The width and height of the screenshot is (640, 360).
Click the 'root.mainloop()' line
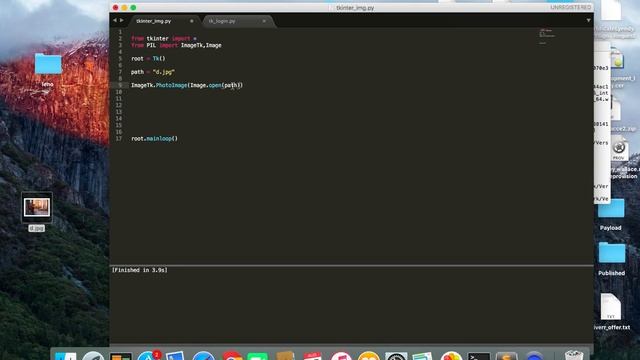154,138
